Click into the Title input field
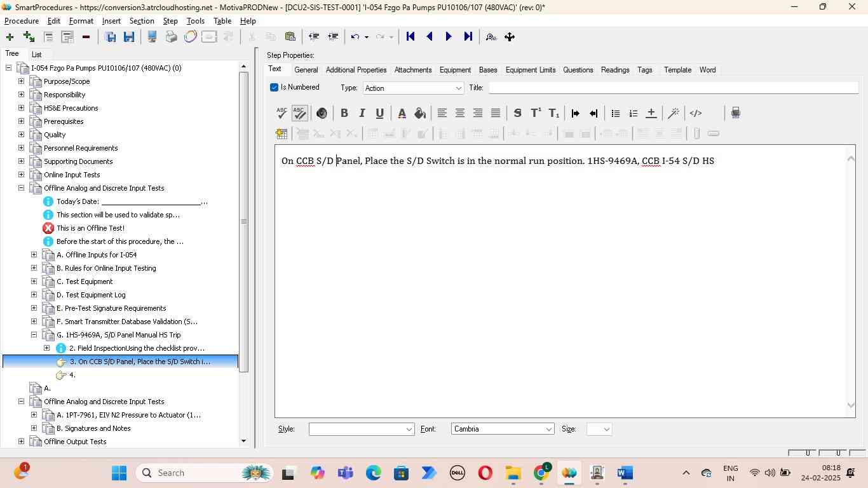The image size is (868, 488). click(674, 88)
